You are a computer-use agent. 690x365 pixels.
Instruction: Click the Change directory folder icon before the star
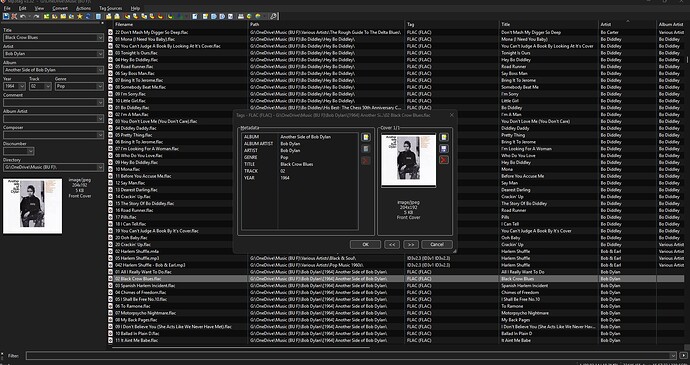coord(71,16)
